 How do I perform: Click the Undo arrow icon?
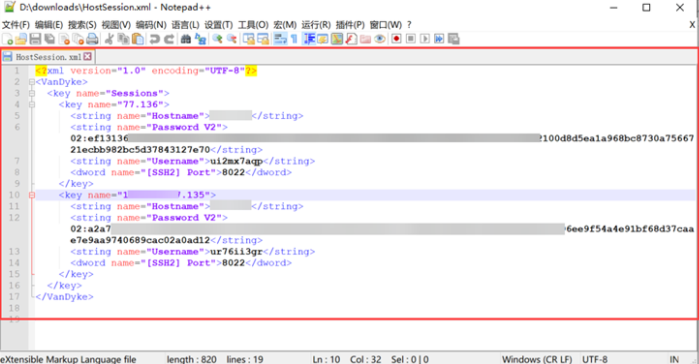click(x=154, y=39)
